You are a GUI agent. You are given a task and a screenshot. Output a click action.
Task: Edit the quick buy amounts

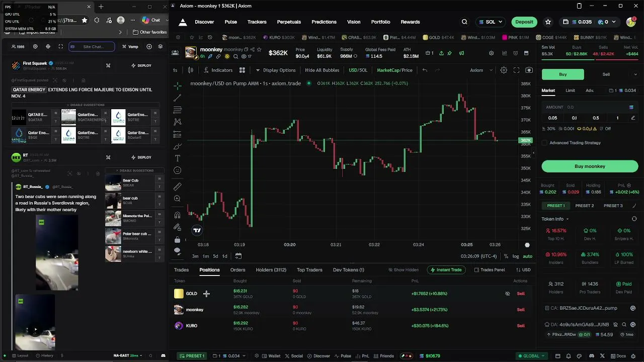[633, 118]
